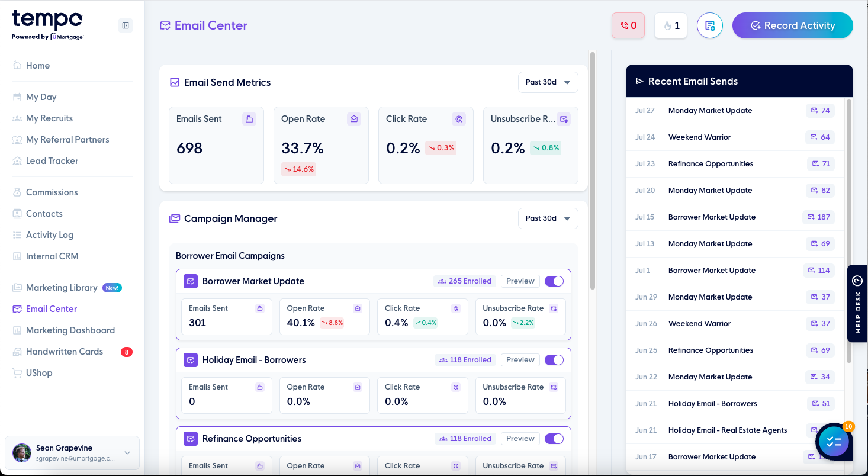Viewport: 868px width, 476px height.
Task: Click the Email Send Metrics chart icon
Action: tap(175, 82)
